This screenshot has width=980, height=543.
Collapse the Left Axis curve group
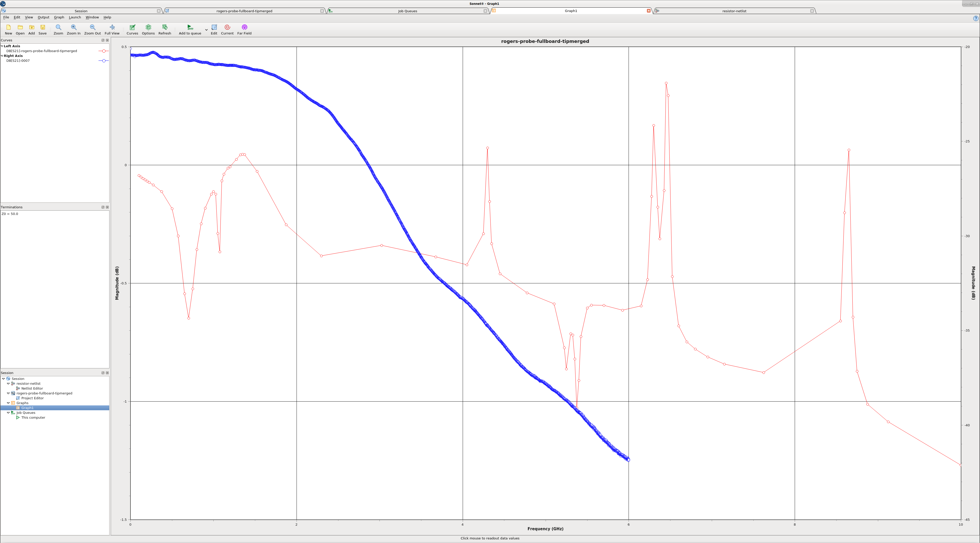click(x=2, y=46)
